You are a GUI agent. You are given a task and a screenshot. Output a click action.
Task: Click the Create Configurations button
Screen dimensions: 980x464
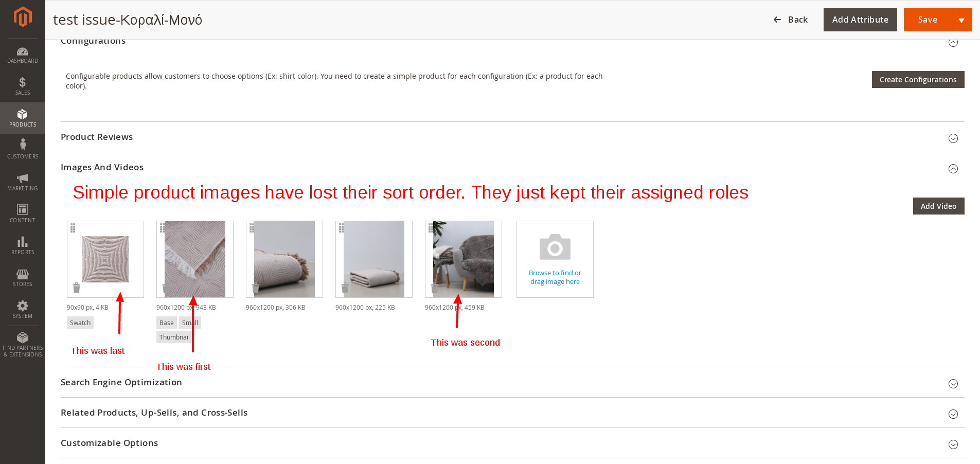point(918,80)
